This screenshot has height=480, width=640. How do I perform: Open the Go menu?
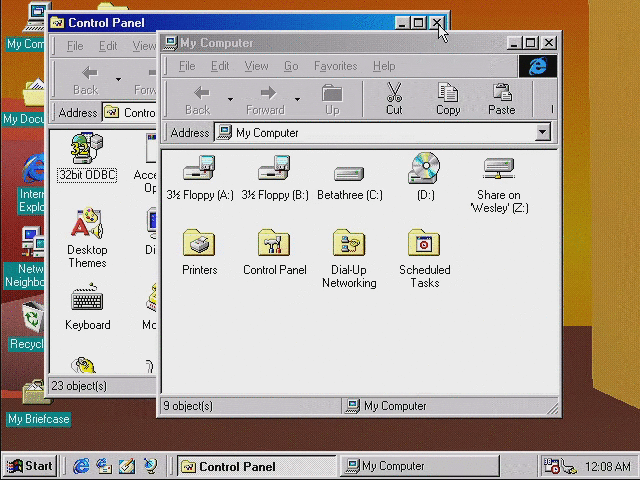(291, 66)
